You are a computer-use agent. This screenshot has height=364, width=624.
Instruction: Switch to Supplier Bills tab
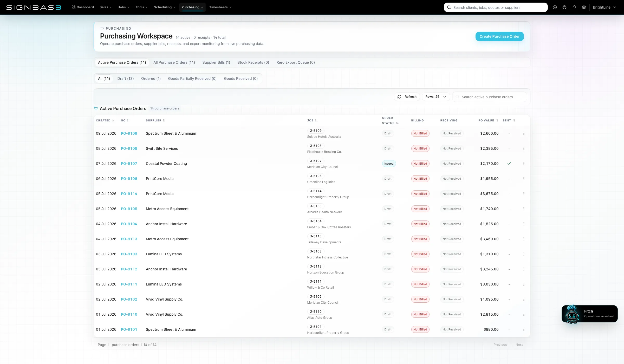216,62
